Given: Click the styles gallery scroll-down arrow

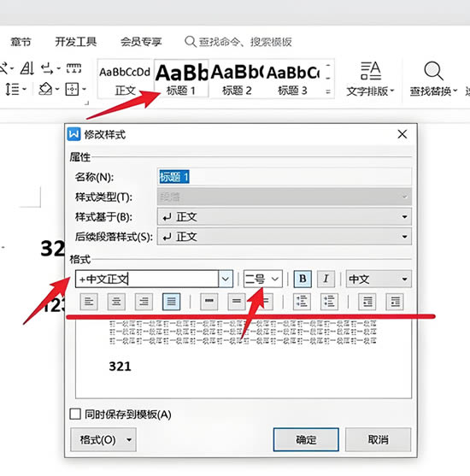Looking at the screenshot, I should coord(328,79).
